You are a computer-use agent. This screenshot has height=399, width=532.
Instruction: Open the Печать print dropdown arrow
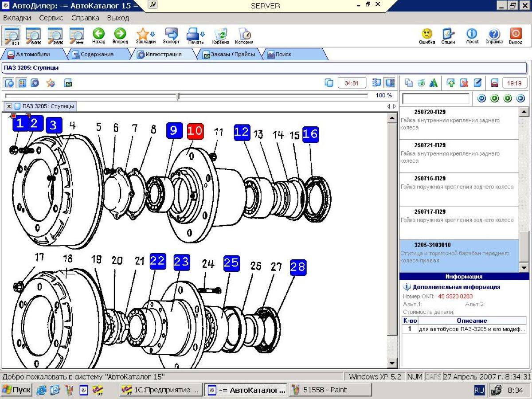click(203, 33)
